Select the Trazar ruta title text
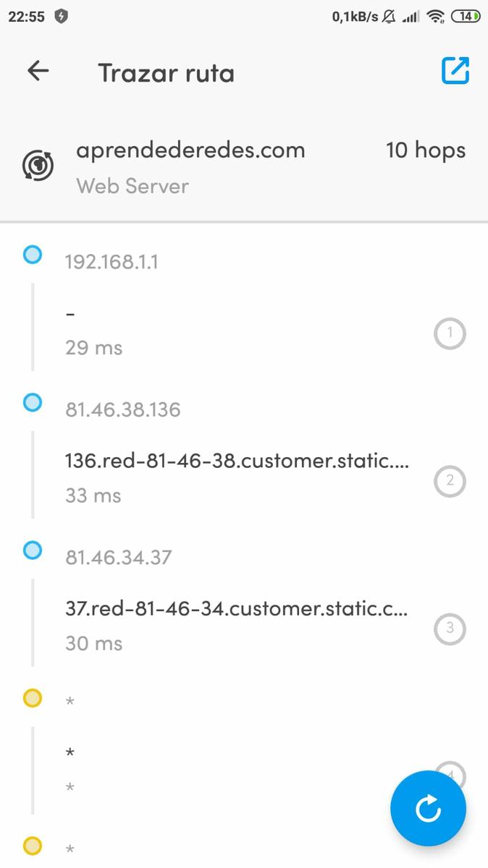The width and height of the screenshot is (488, 868). click(x=166, y=72)
